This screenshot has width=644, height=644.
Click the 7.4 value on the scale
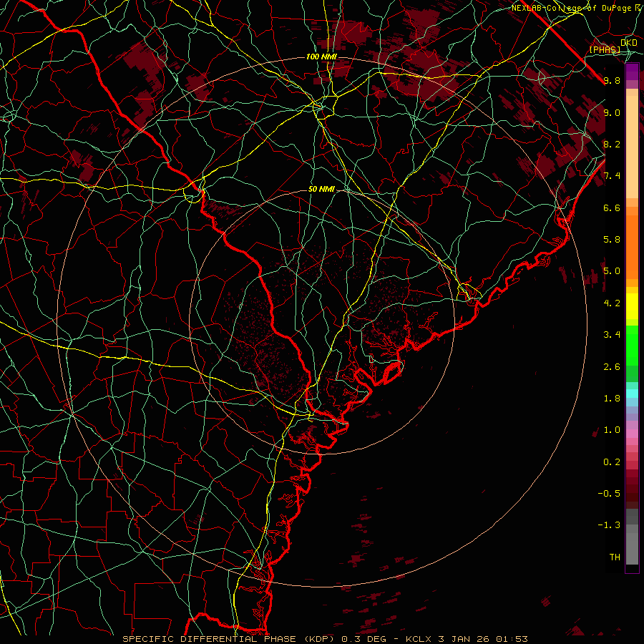pyautogui.click(x=612, y=176)
